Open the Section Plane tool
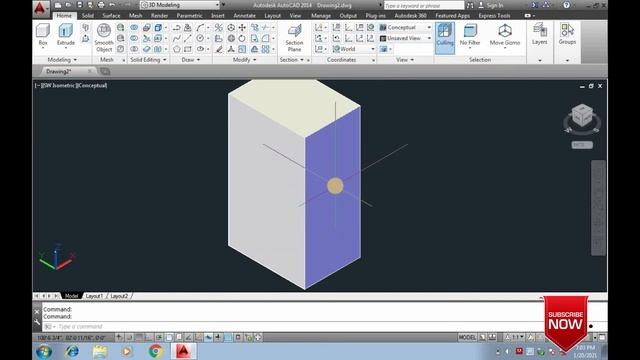This screenshot has height=360, width=640. coord(294,38)
